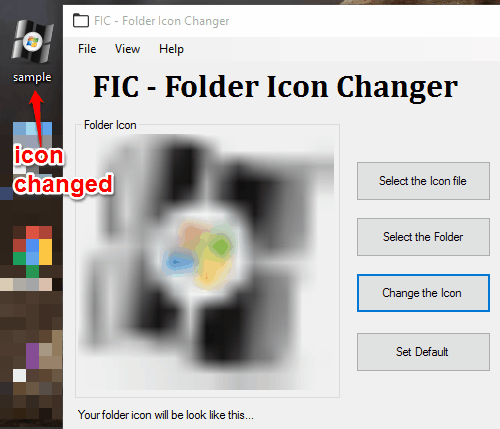Click the Select the Icon file button
The height and width of the screenshot is (429, 500).
[423, 181]
